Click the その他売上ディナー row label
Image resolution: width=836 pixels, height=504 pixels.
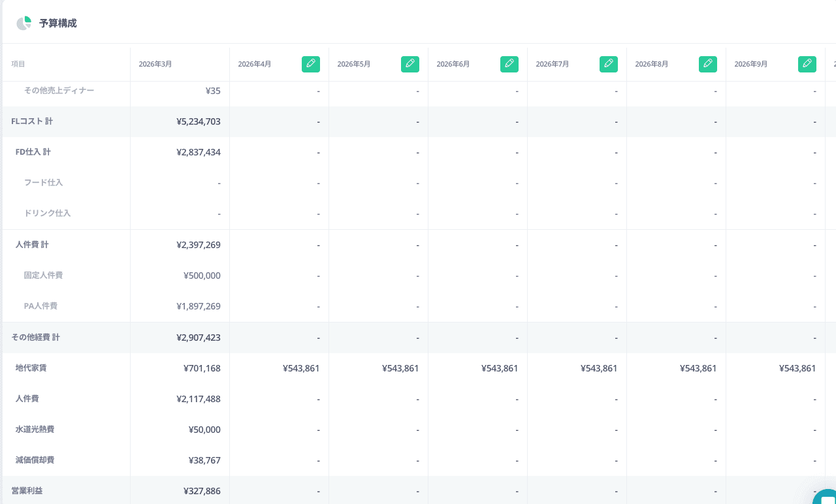tap(59, 91)
